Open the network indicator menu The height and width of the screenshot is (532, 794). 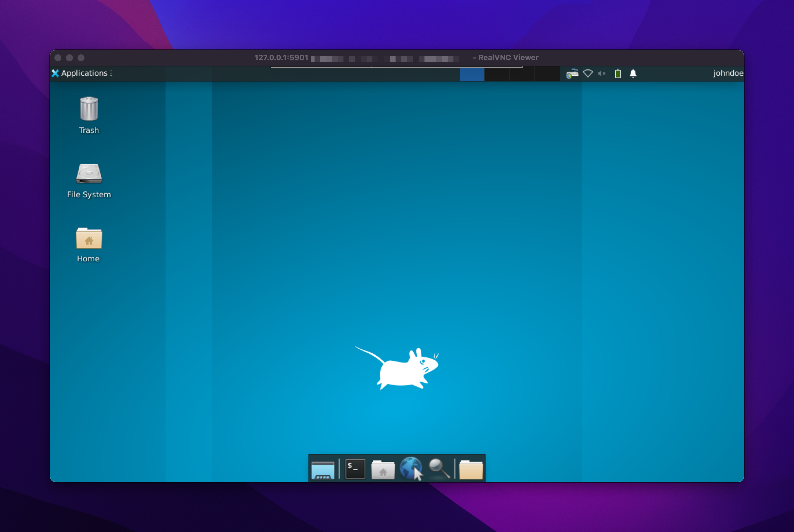[x=588, y=74]
